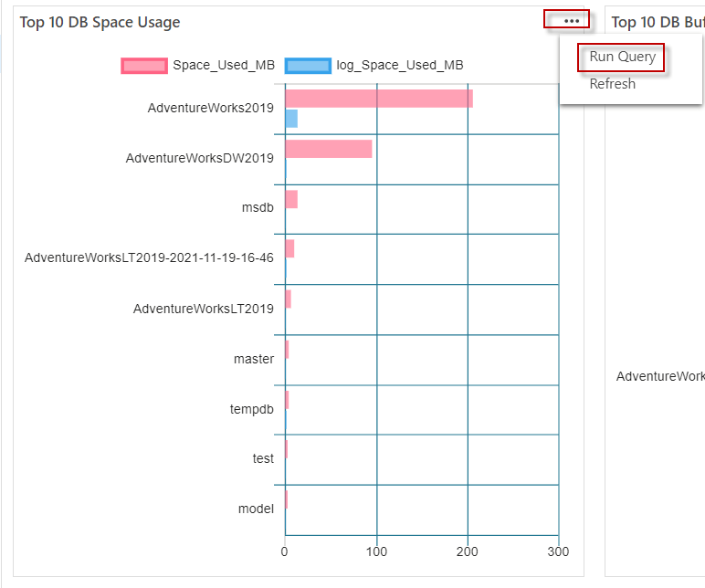Click the msdb space used bar

pyautogui.click(x=291, y=199)
